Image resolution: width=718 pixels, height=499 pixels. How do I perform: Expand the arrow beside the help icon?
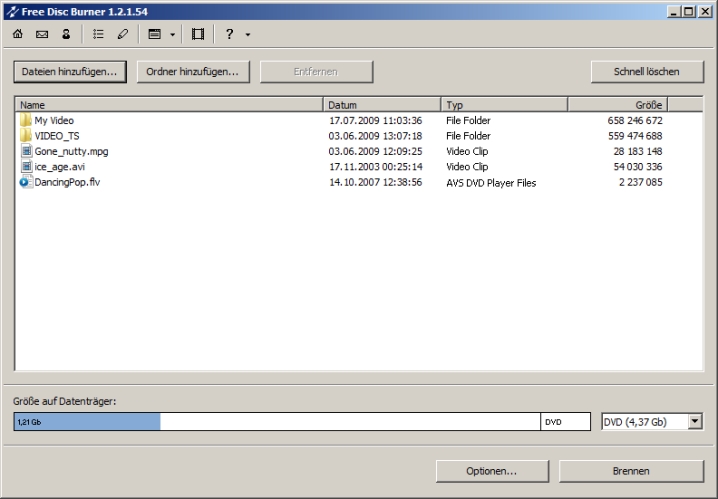tap(247, 34)
